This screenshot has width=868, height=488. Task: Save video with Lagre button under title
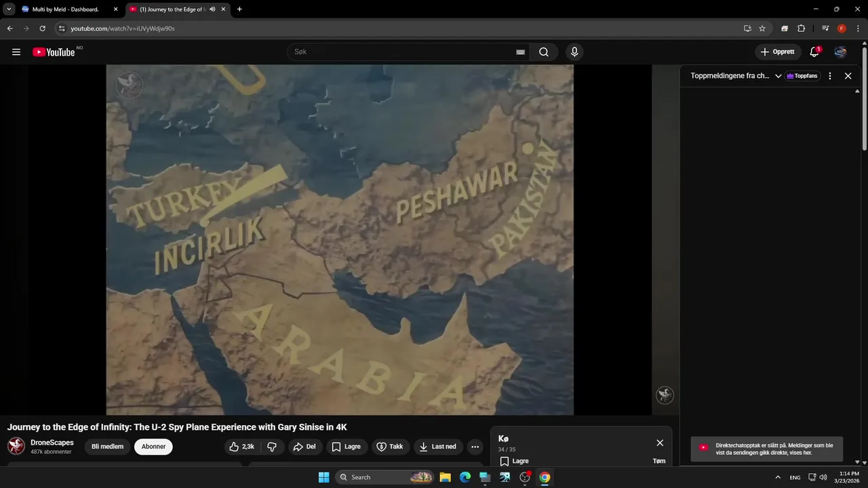(347, 447)
